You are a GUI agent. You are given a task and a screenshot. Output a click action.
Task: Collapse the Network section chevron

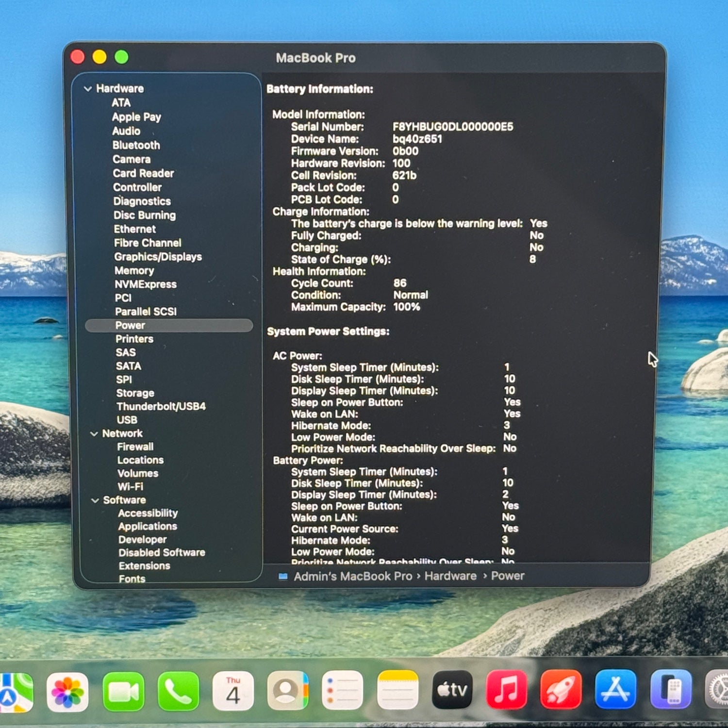[94, 434]
